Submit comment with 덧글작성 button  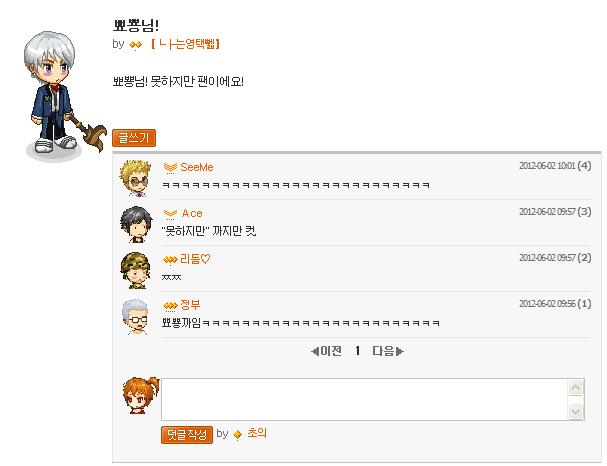coord(187,435)
